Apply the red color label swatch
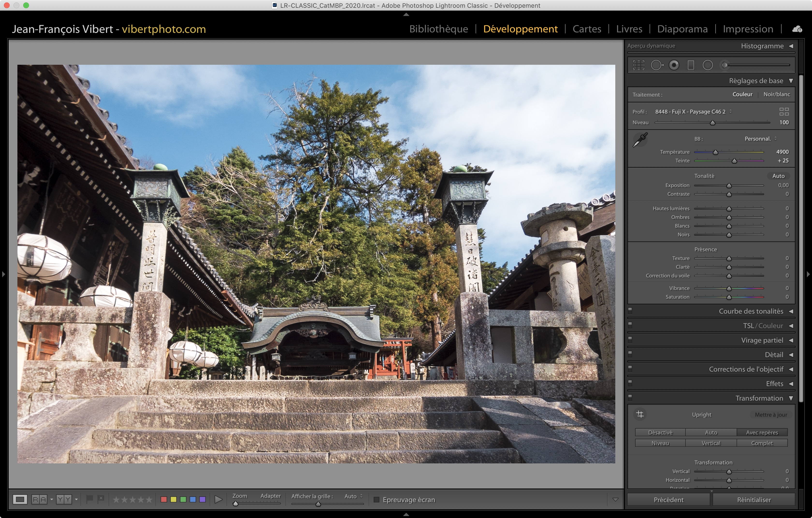The height and width of the screenshot is (518, 812). tap(164, 499)
